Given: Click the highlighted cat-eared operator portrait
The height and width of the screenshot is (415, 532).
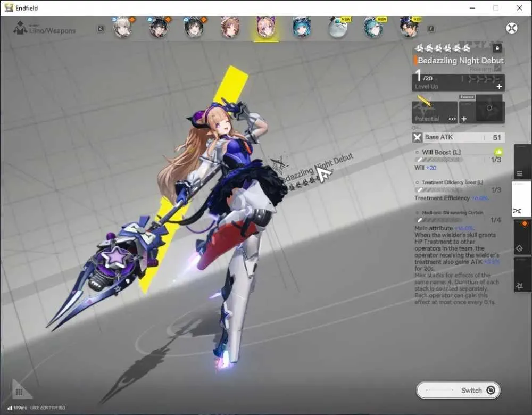Looking at the screenshot, I should [266, 28].
